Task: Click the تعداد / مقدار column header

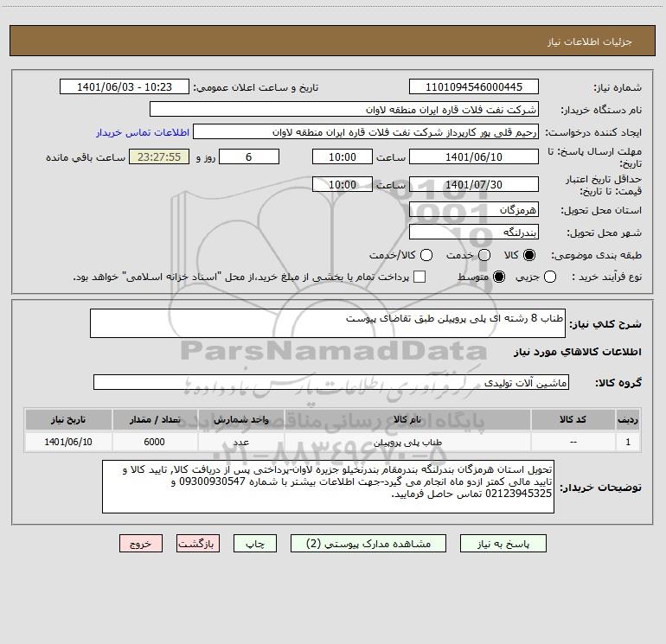Action: click(155, 419)
